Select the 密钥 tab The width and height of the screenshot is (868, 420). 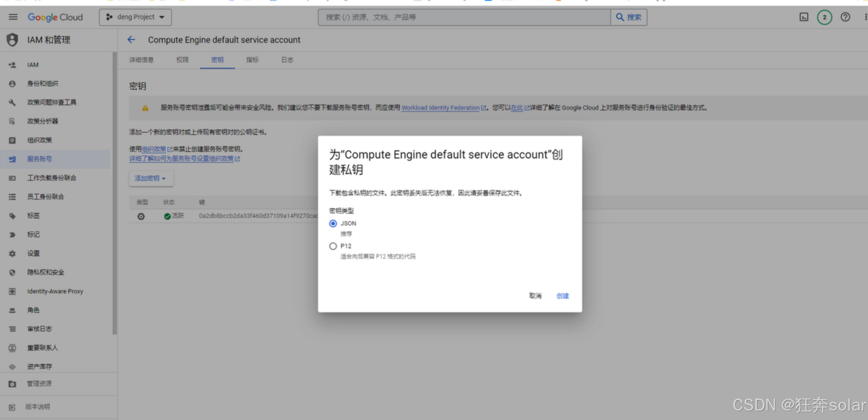217,60
